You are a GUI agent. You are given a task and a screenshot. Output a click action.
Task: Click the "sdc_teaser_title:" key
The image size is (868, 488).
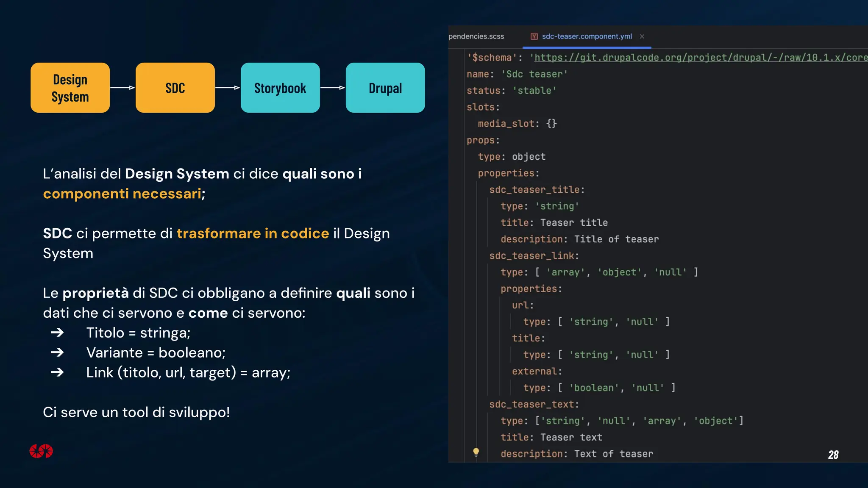(x=537, y=190)
